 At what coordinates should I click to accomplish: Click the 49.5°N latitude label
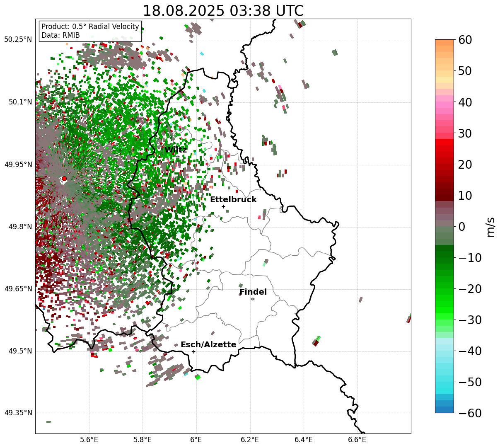point(20,351)
